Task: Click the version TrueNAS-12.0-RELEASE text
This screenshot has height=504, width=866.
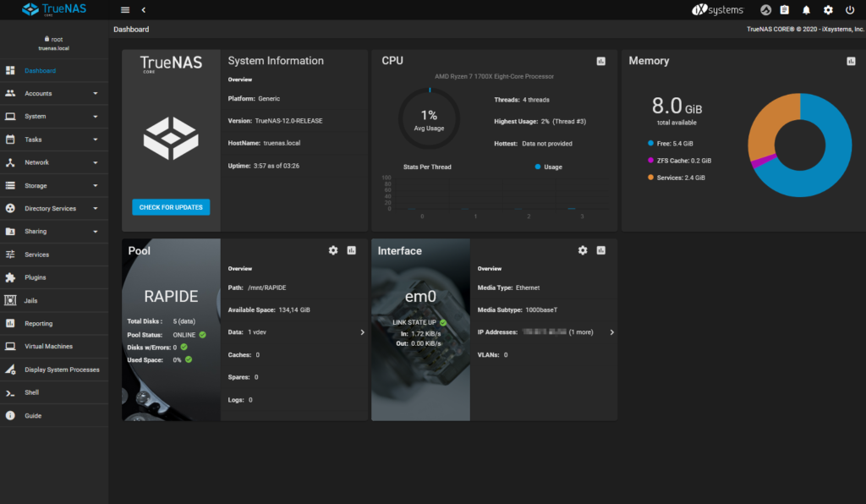Action: coord(289,121)
